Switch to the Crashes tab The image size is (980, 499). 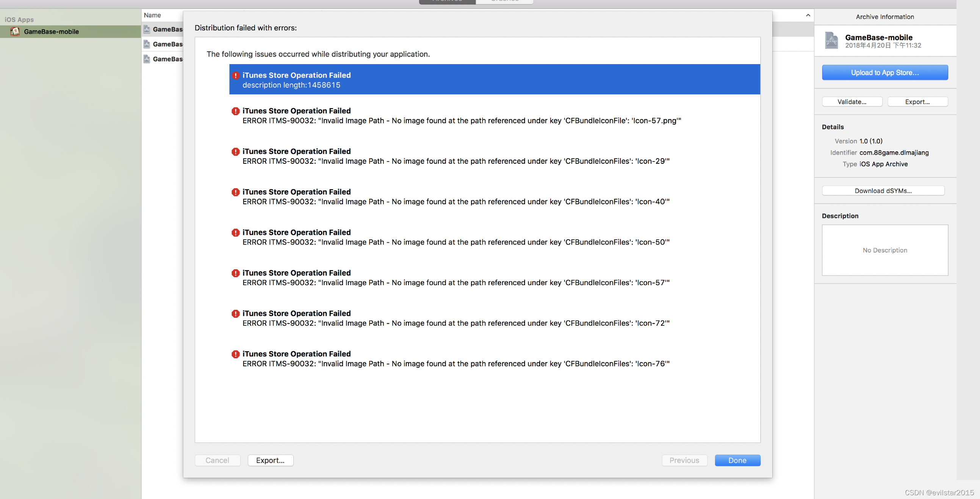pos(504,2)
